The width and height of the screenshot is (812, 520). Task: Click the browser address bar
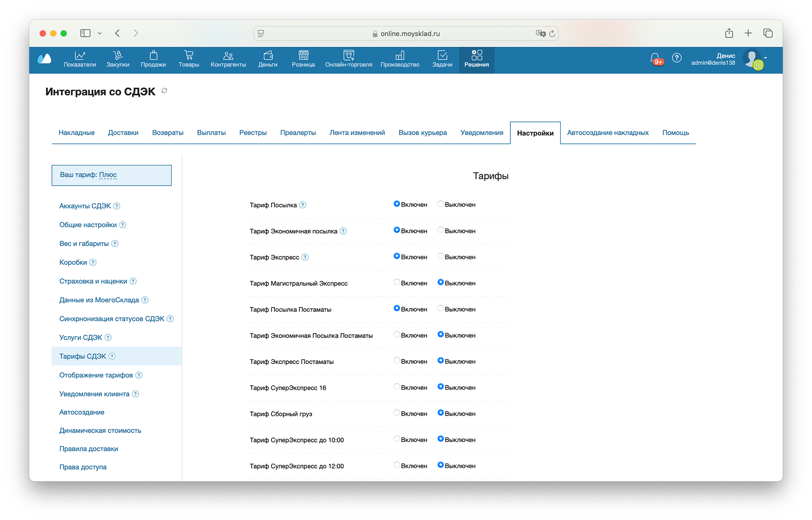coord(406,33)
